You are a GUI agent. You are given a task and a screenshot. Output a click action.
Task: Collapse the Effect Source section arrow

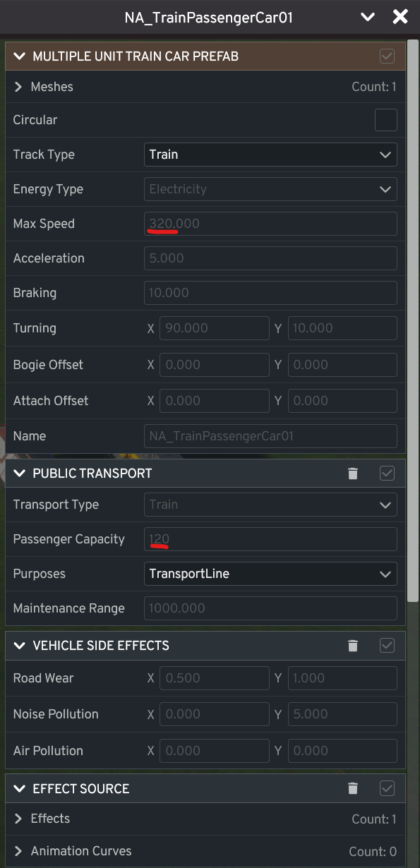(19, 788)
